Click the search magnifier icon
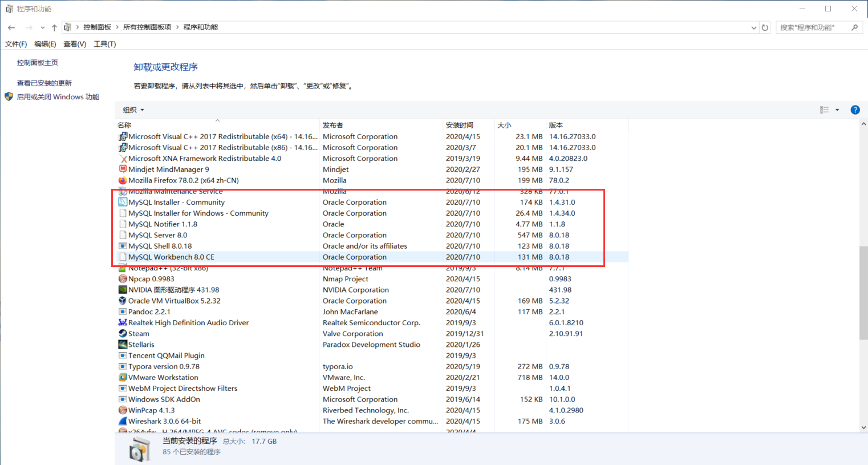The width and height of the screenshot is (868, 465). pos(854,27)
